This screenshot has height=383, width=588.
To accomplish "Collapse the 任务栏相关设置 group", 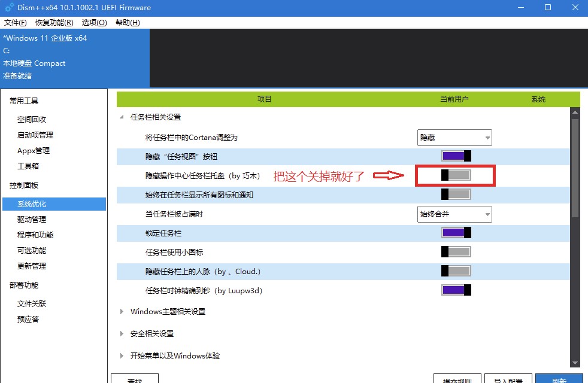I will (122, 117).
